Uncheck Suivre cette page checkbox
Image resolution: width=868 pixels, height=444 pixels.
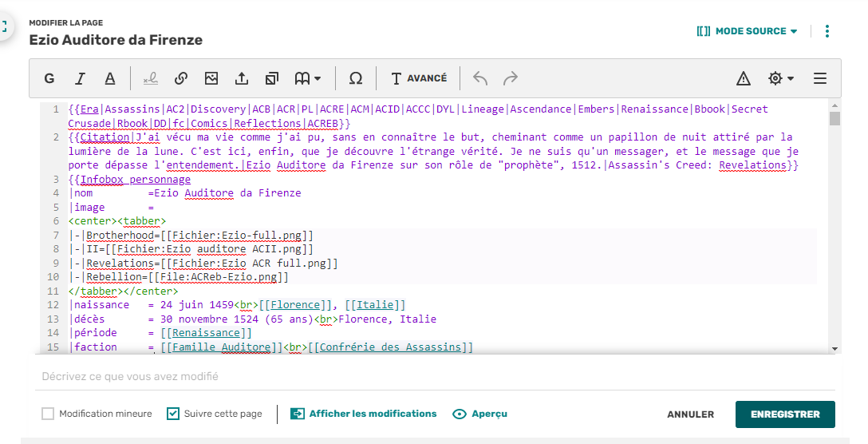coord(172,414)
